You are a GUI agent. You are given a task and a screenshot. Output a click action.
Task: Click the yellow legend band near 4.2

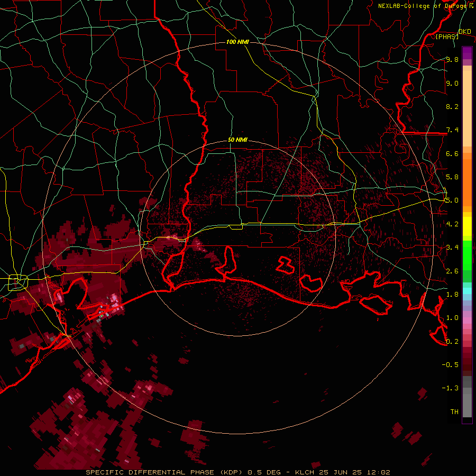click(x=467, y=226)
